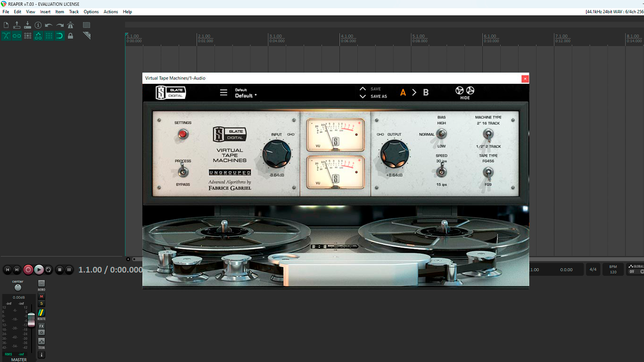Image resolution: width=644 pixels, height=362 pixels.
Task: Go to project start transport button
Action: click(x=7, y=270)
